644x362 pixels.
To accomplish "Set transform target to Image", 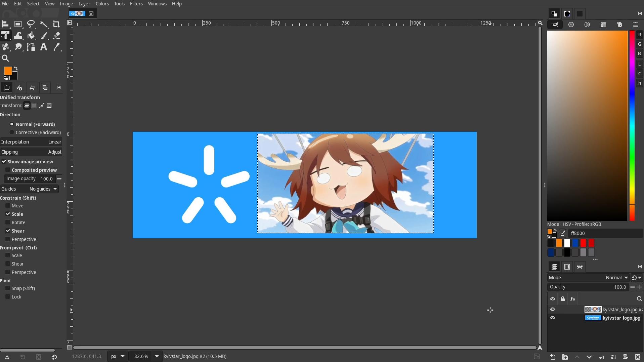I will click(49, 106).
